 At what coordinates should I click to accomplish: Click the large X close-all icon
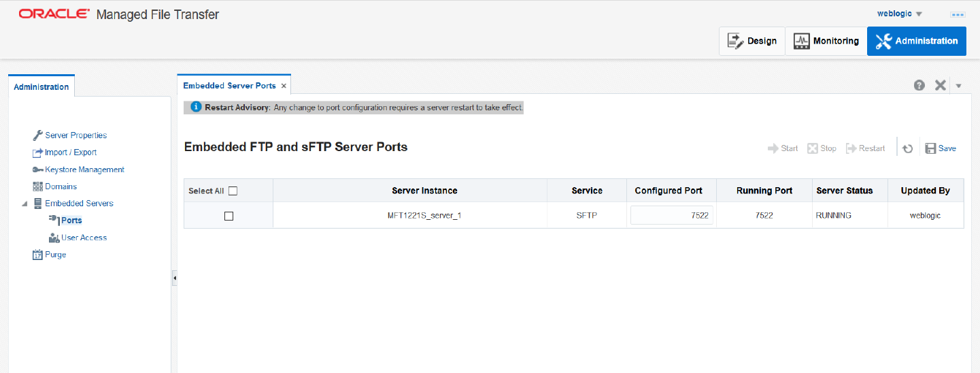[x=941, y=85]
